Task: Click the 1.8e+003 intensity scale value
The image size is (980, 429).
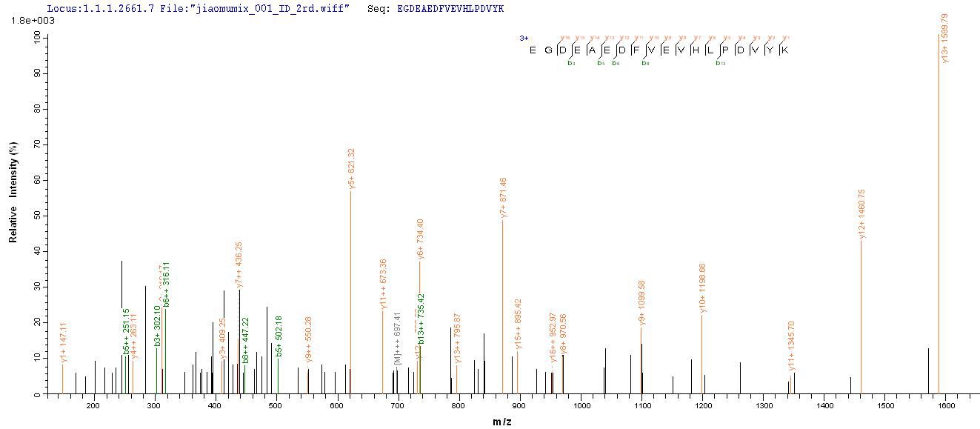Action: [x=24, y=20]
